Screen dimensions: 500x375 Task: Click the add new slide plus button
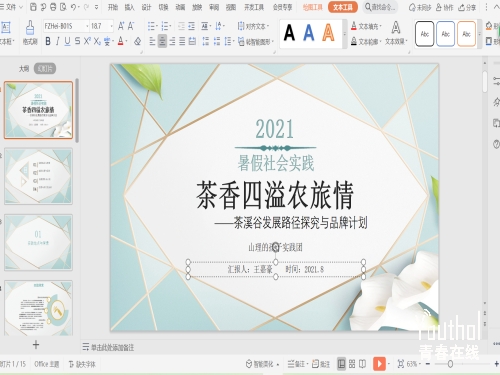[36, 345]
